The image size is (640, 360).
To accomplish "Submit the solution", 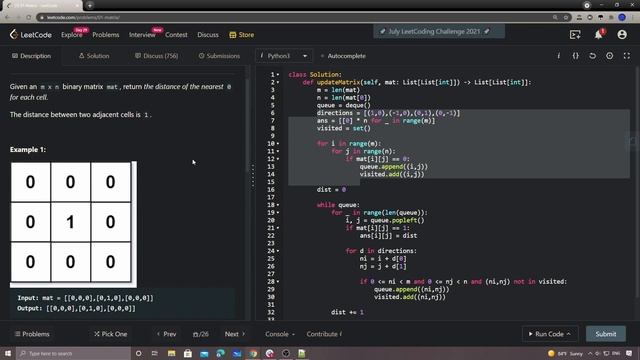I will [606, 334].
